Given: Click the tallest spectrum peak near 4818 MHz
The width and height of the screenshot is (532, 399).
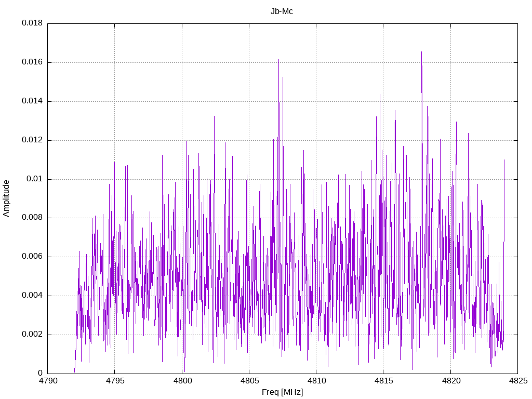Looking at the screenshot, I should click(421, 52).
